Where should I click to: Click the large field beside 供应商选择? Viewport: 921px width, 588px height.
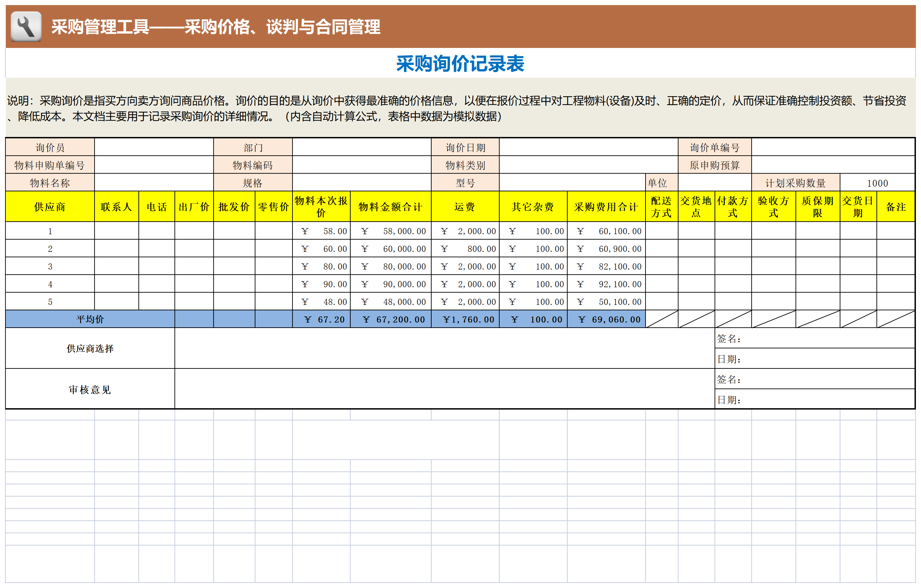(x=445, y=348)
